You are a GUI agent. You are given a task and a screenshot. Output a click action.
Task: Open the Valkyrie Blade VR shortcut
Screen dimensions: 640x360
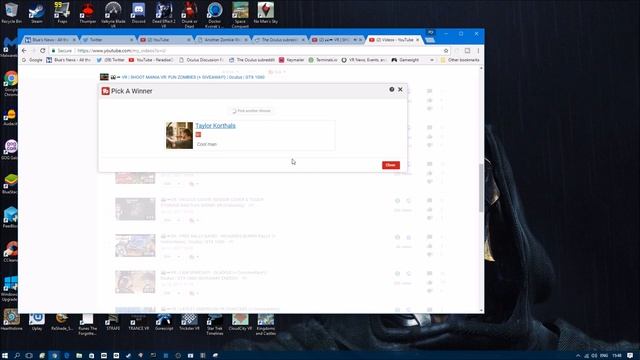click(x=113, y=15)
